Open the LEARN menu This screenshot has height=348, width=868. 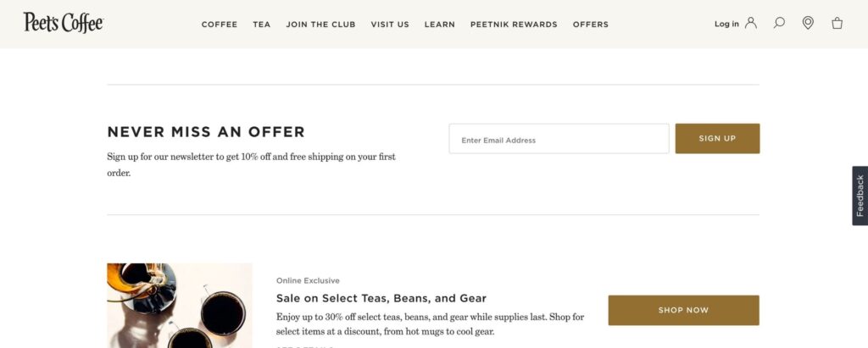click(440, 25)
